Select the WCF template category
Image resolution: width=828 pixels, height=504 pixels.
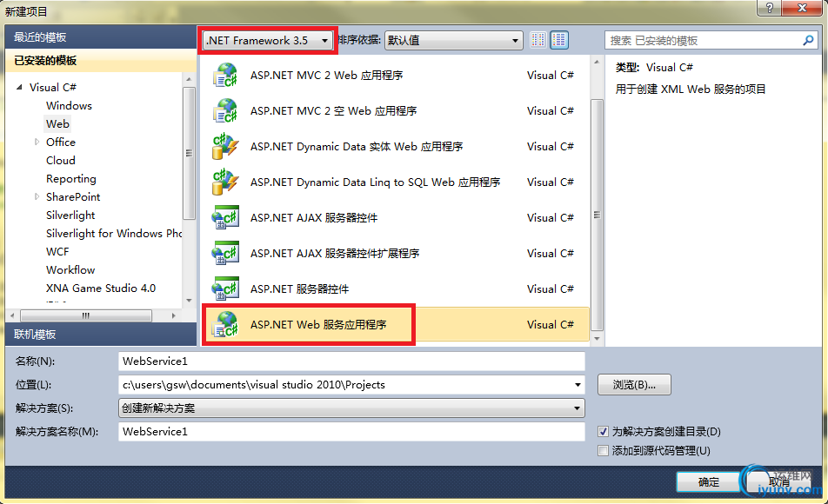(x=57, y=252)
